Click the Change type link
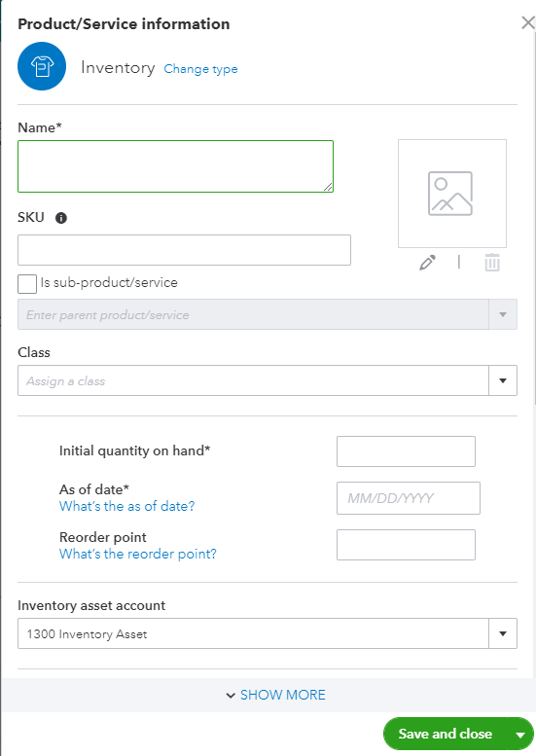536x756 pixels. click(200, 69)
